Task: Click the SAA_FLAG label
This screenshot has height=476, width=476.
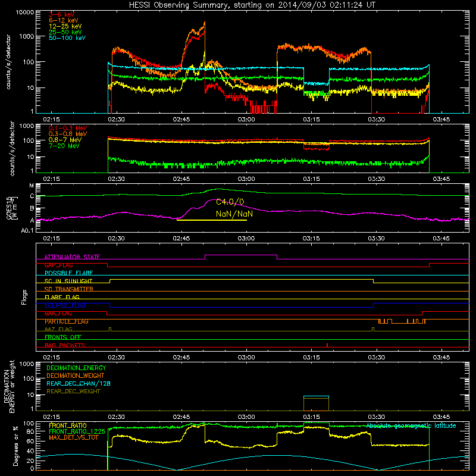Action: [x=58, y=314]
